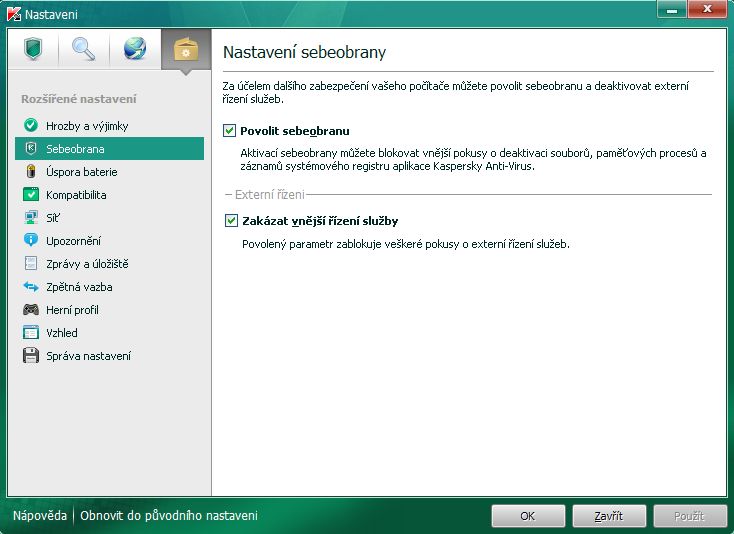This screenshot has height=534, width=734.
Task: Click the Úspora baterie battery icon
Action: pyautogui.click(x=31, y=171)
